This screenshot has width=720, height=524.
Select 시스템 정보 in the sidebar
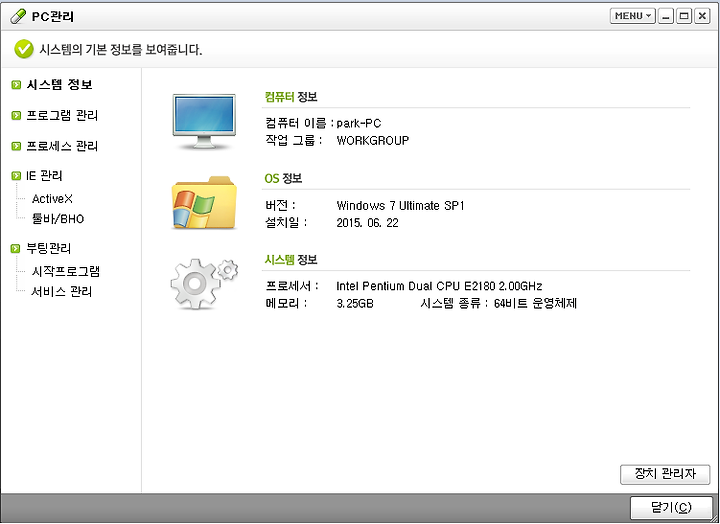pyautogui.click(x=59, y=85)
